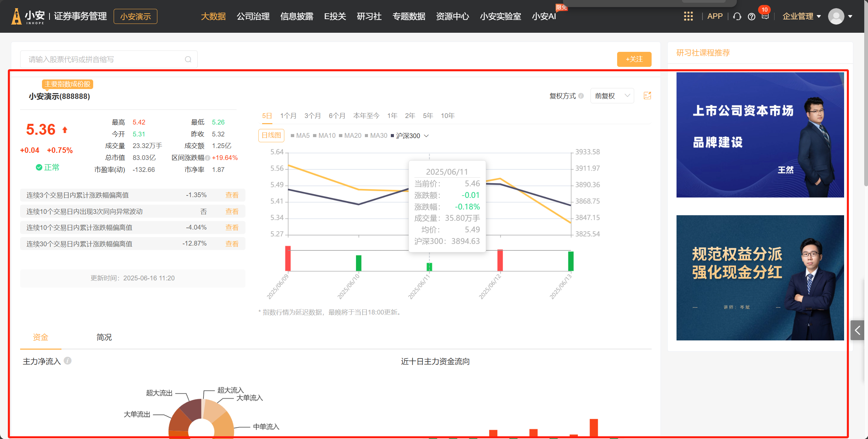
Task: Expand the user account arrow
Action: point(850,16)
